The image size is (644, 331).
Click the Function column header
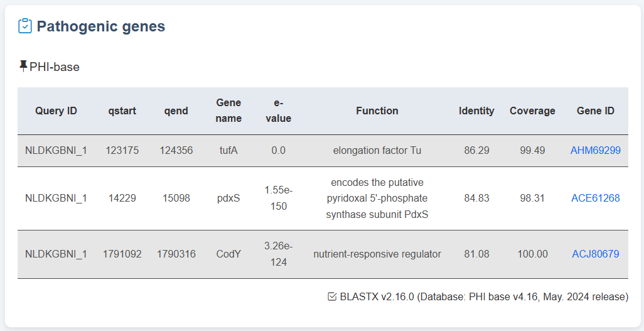tap(377, 111)
